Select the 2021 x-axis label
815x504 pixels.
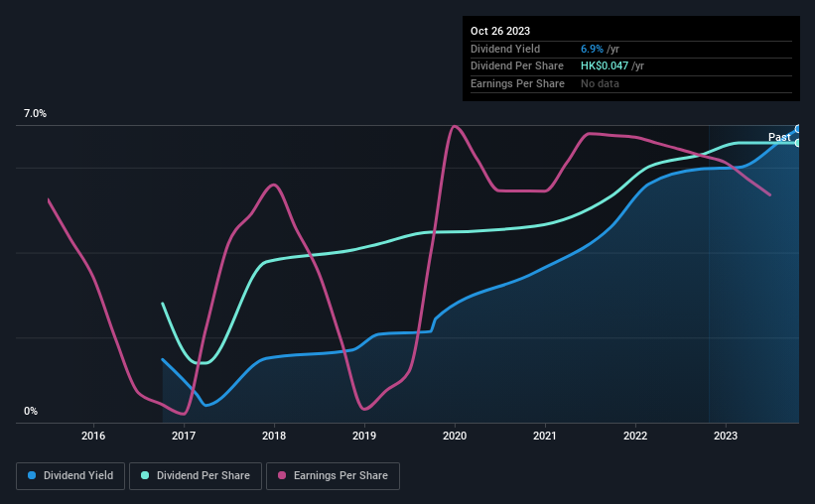[545, 436]
